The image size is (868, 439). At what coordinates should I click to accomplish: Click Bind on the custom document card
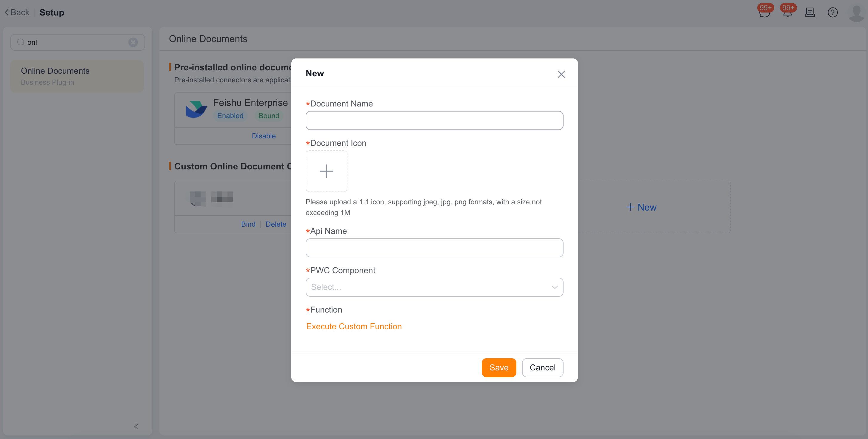click(x=248, y=224)
